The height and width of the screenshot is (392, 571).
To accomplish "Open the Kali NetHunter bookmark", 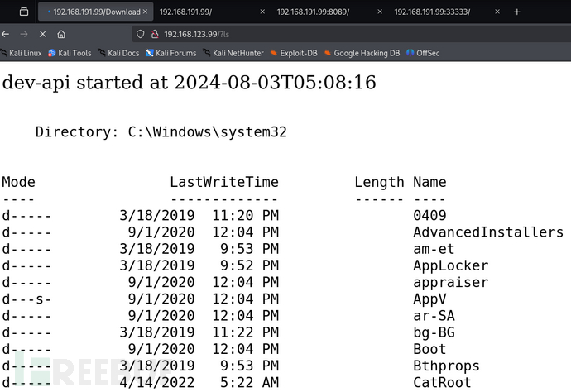I will tap(233, 53).
